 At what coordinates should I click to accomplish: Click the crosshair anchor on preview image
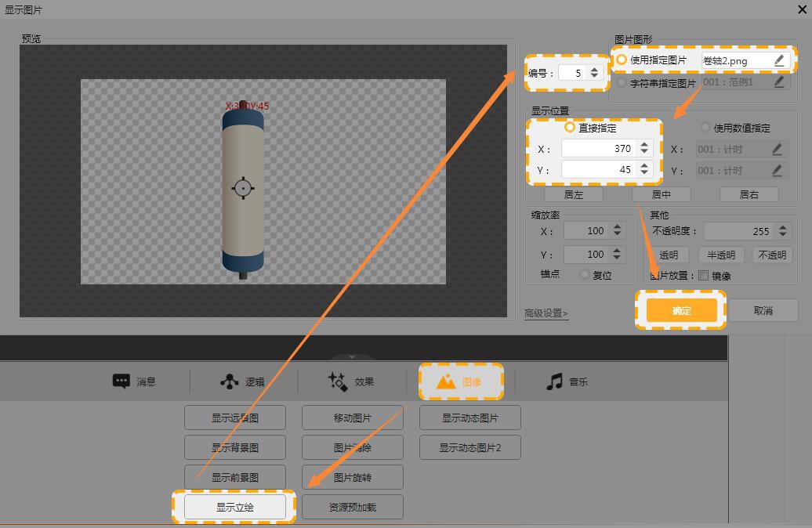tap(243, 188)
